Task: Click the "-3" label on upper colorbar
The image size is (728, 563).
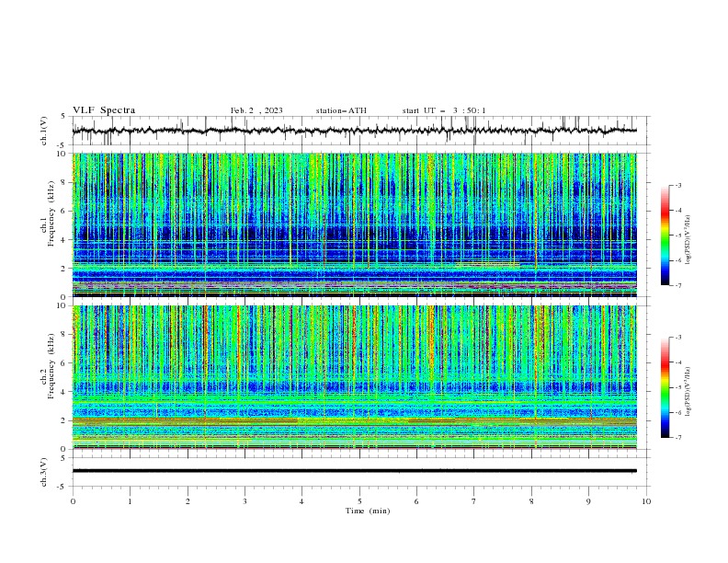Action: pos(677,185)
